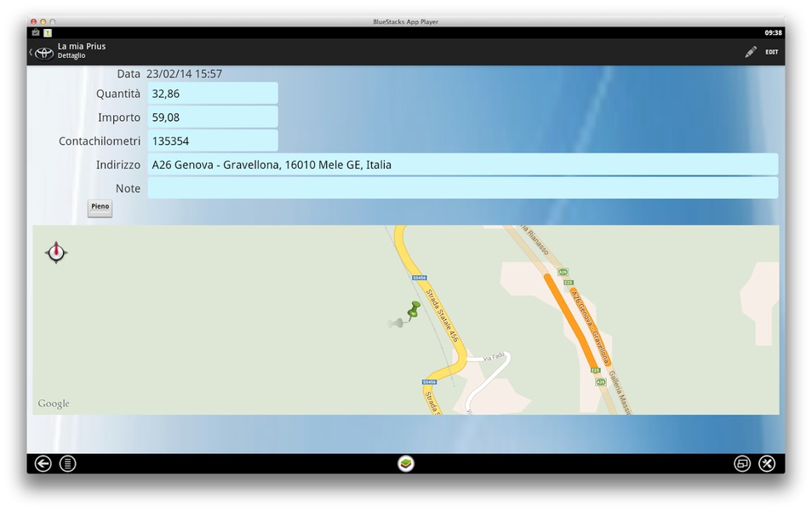The width and height of the screenshot is (812, 511).
Task: Click the briefcase notification icon
Action: point(35,32)
